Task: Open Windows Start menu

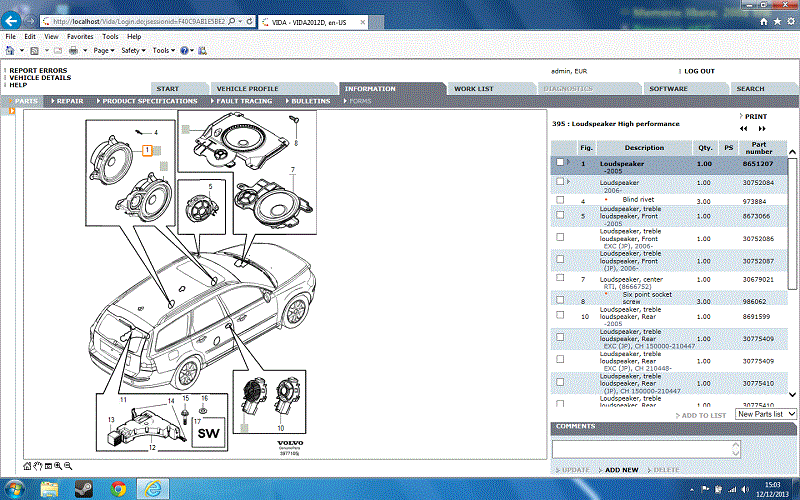Action: [14, 489]
